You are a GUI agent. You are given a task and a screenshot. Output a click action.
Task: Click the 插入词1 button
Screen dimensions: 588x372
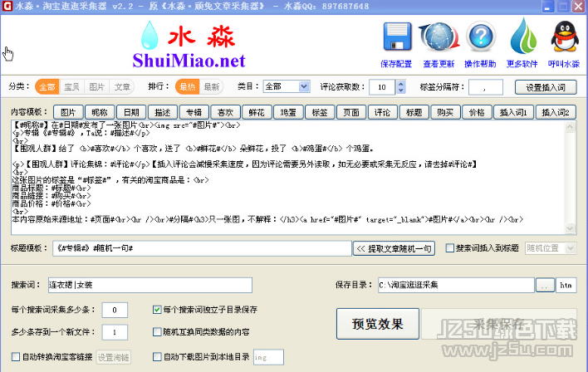click(513, 112)
